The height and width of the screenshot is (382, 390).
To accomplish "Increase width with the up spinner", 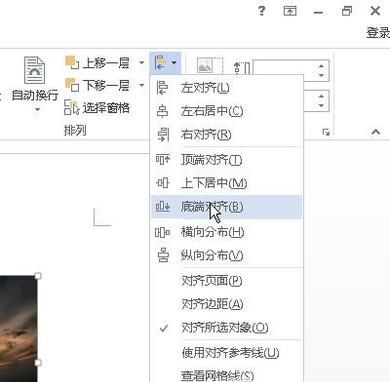I will (321, 96).
